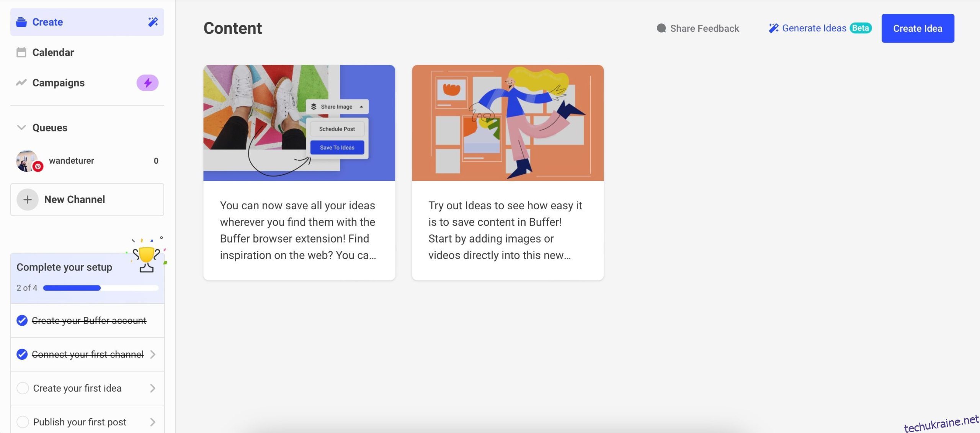980x433 pixels.
Task: Open the Campaigns section
Action: pyautogui.click(x=87, y=82)
